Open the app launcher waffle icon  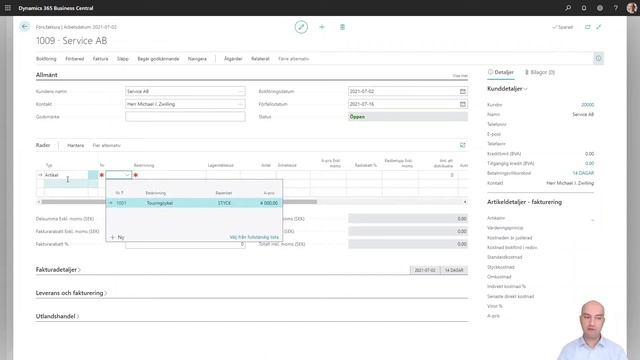coord(8,8)
